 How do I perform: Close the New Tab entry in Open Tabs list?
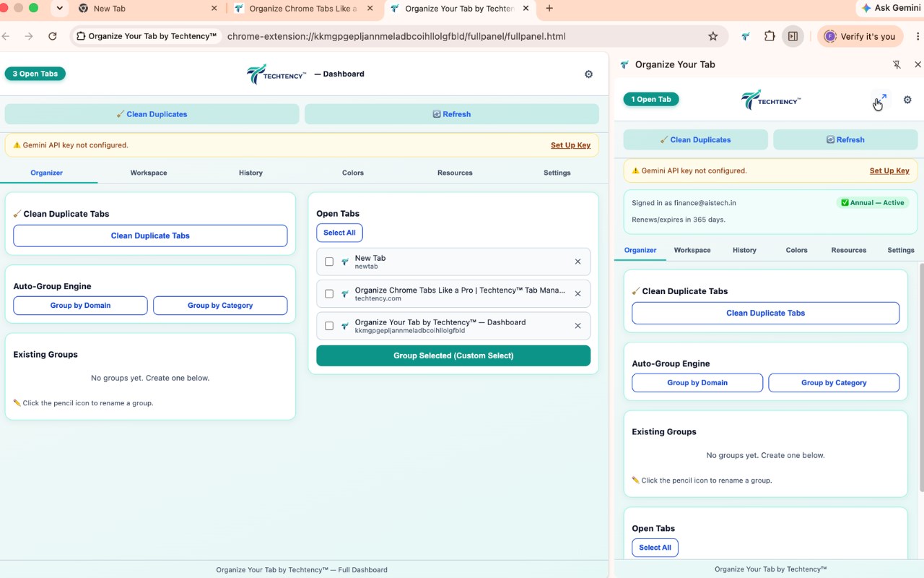(x=577, y=262)
